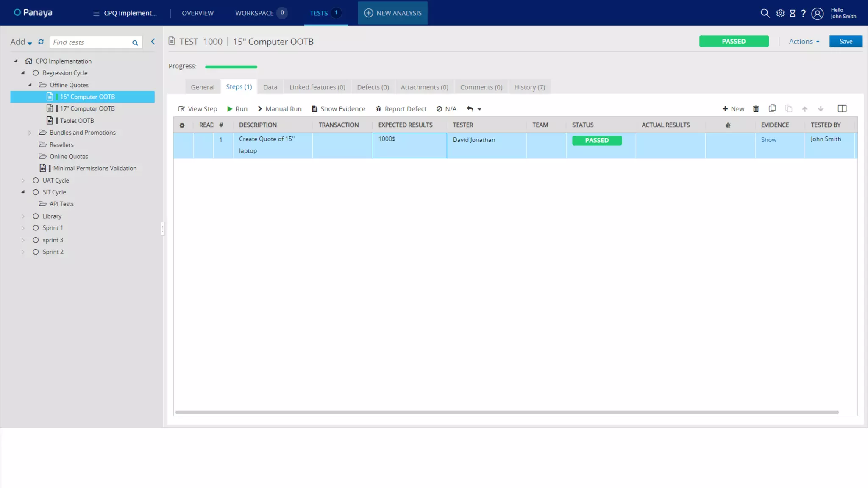The image size is (868, 488).
Task: Click the grid column settings gear
Action: [182, 125]
